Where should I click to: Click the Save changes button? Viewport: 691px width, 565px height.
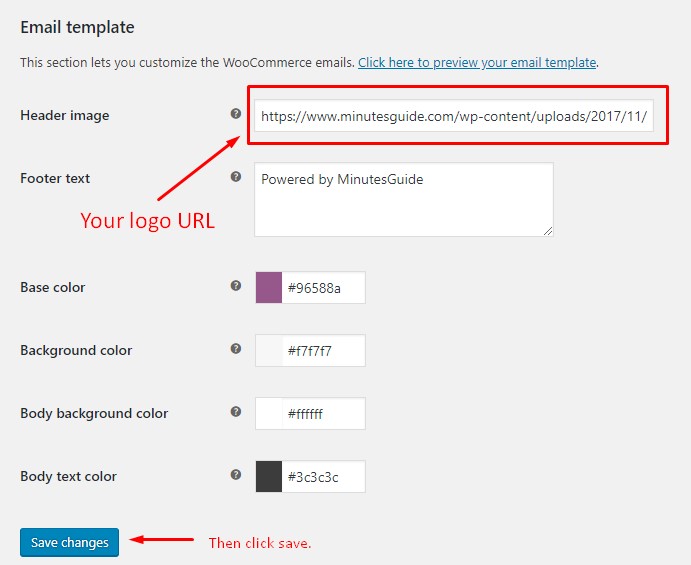(x=70, y=543)
